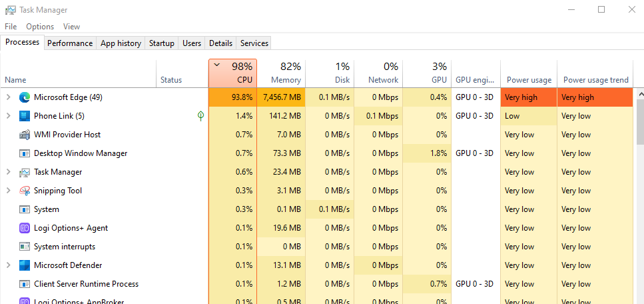Click the sort arrow above CPU column

[217, 65]
